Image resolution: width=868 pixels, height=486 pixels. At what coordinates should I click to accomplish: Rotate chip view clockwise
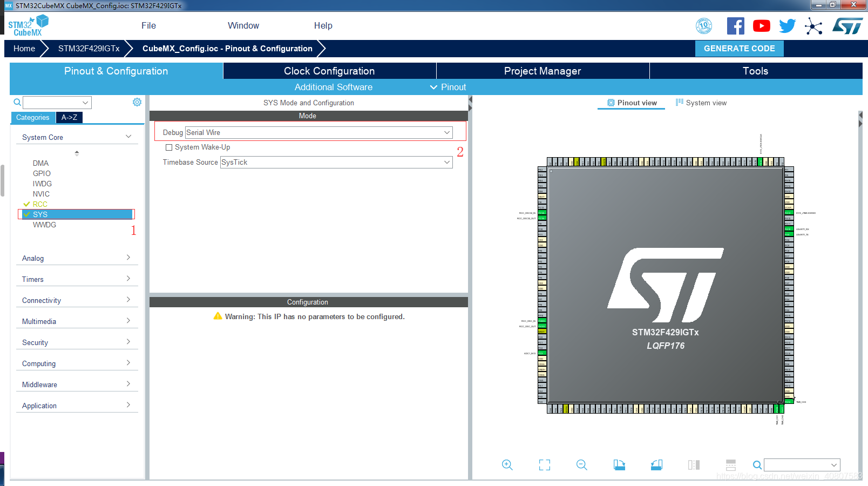[x=619, y=464]
